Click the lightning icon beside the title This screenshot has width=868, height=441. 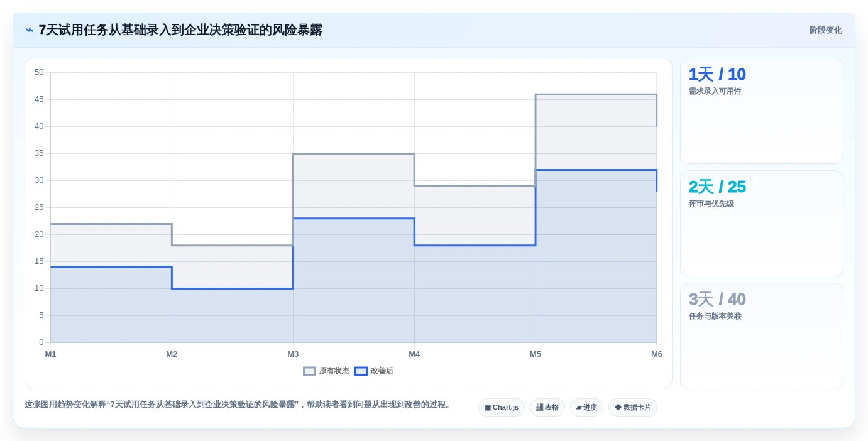[30, 30]
